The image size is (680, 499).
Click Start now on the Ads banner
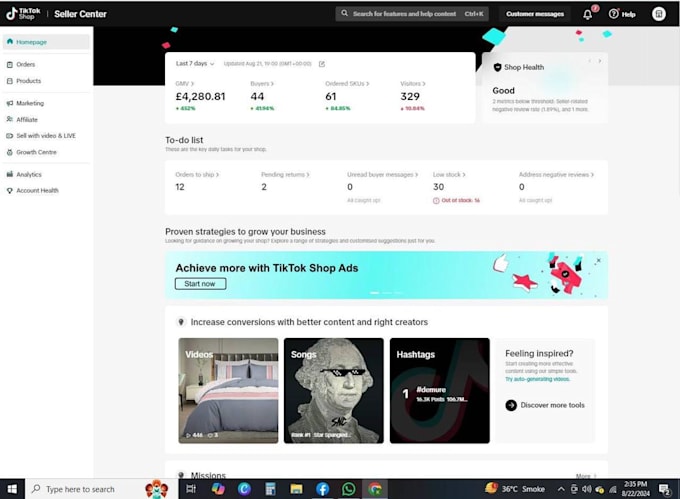(x=200, y=284)
